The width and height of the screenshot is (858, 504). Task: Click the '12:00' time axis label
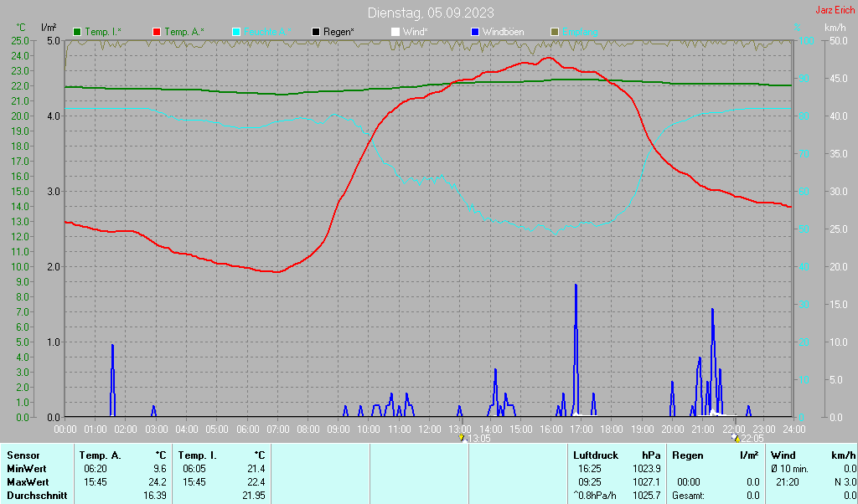pos(430,429)
